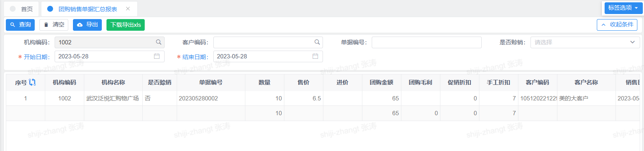Image resolution: width=644 pixels, height=151 pixels.
Task: Click the 数量 column header
Action: [264, 83]
